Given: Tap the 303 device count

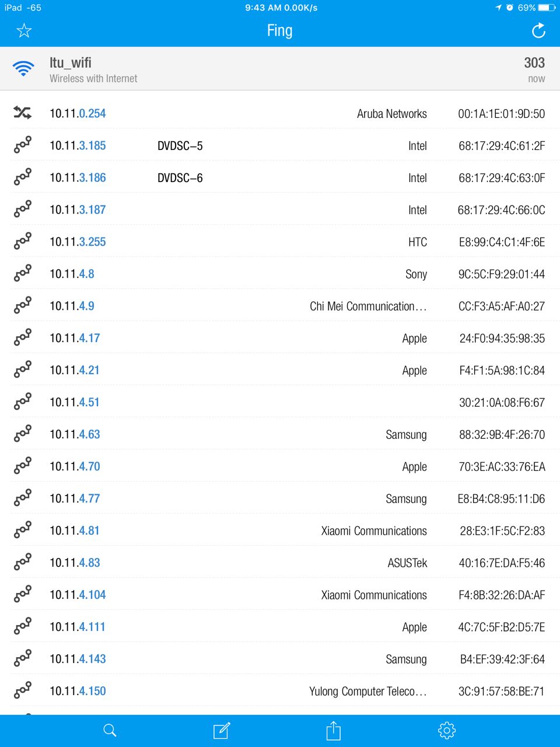Looking at the screenshot, I should point(534,63).
